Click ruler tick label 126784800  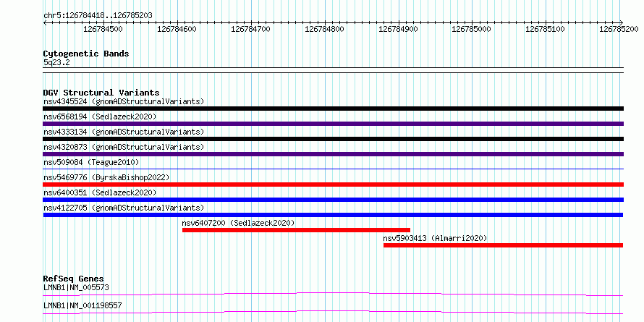click(x=324, y=29)
